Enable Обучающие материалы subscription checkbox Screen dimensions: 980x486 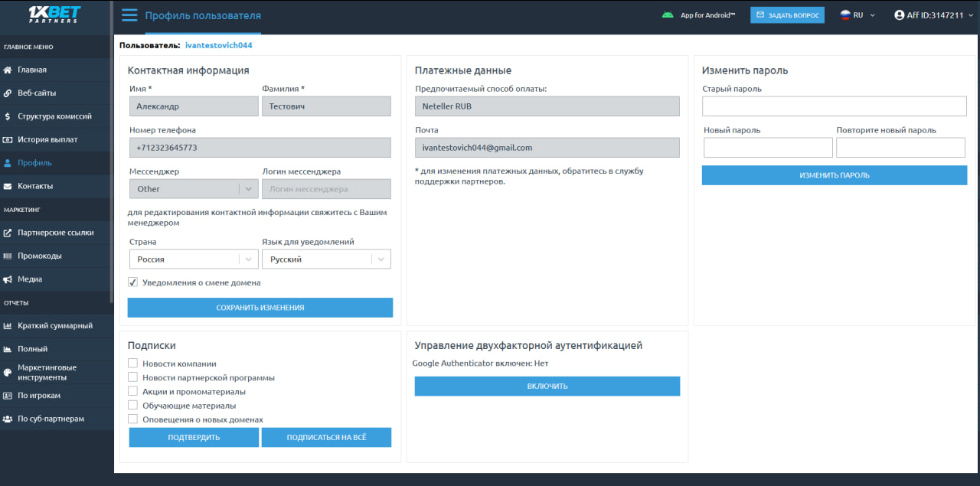coord(133,406)
